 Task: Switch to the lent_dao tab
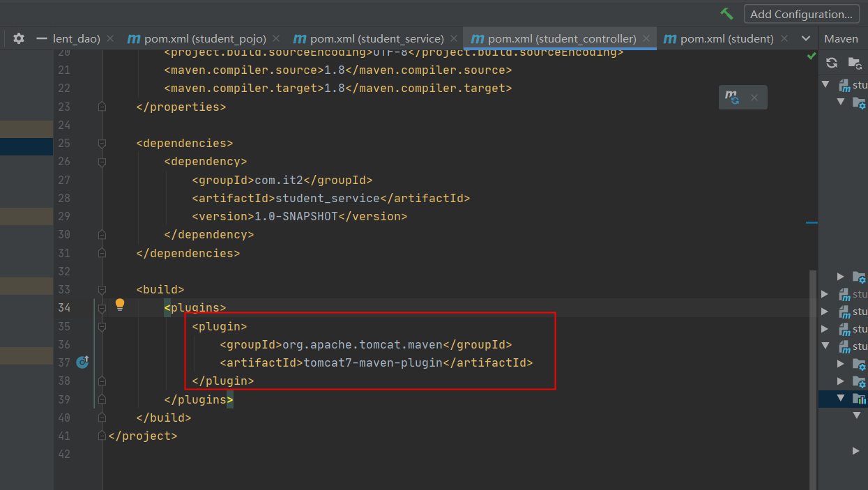(x=76, y=38)
